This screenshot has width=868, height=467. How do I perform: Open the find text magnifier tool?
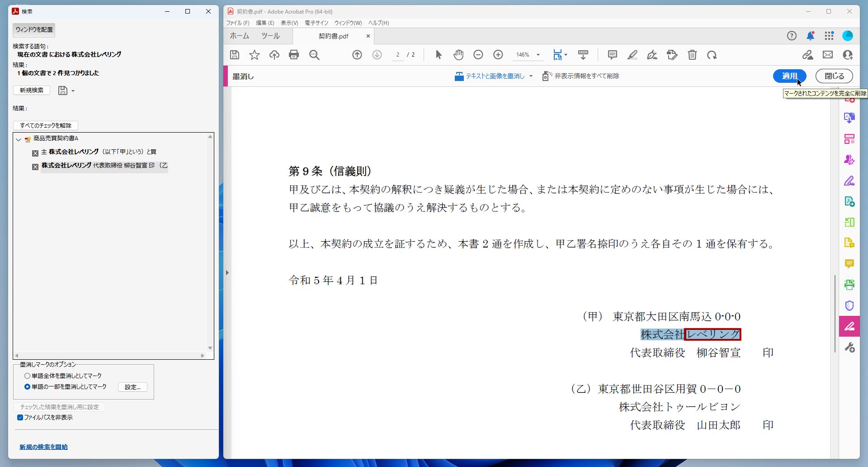[x=314, y=55]
